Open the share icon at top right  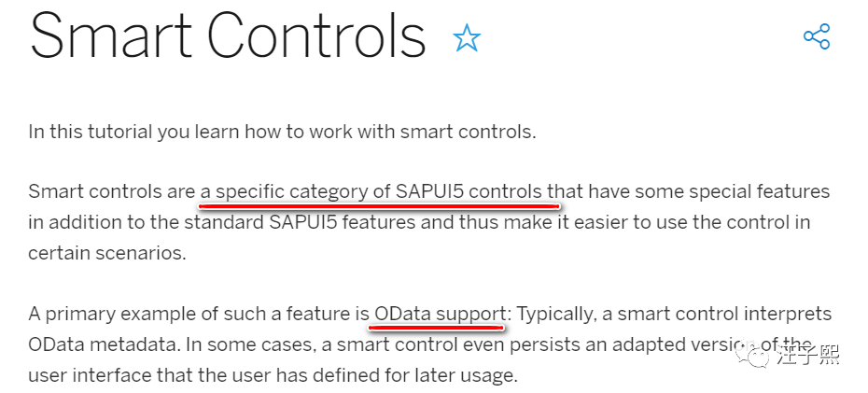pyautogui.click(x=817, y=36)
